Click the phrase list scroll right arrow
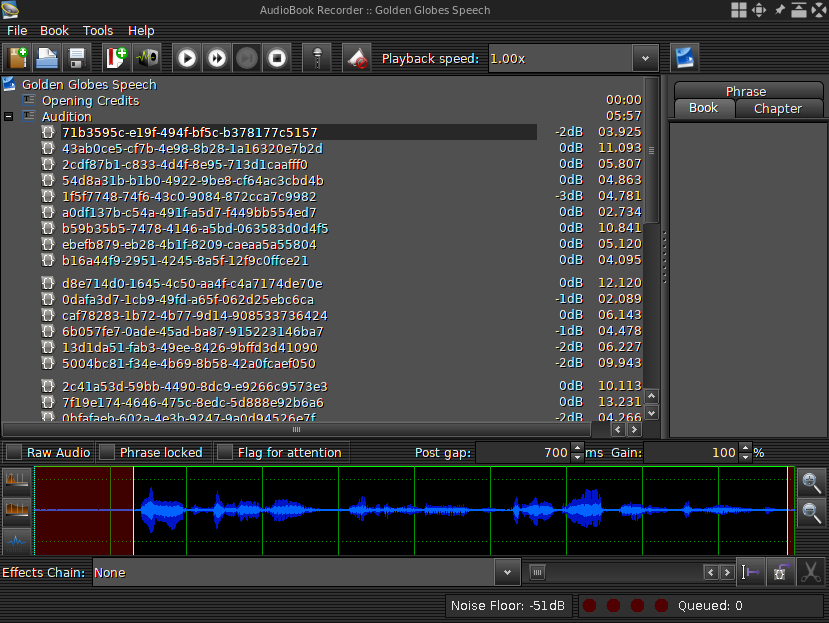The width and height of the screenshot is (829, 623). tap(634, 429)
